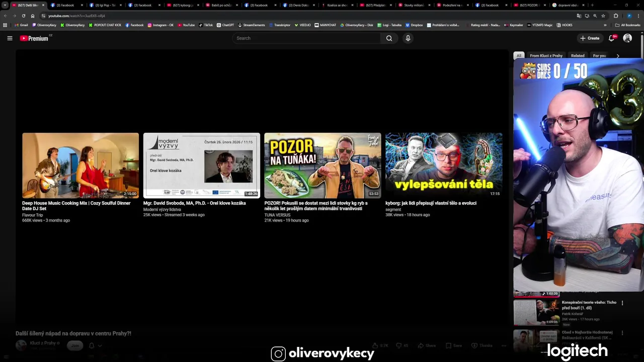Open the TikTok bookmark
644x362 pixels.
tap(206, 25)
